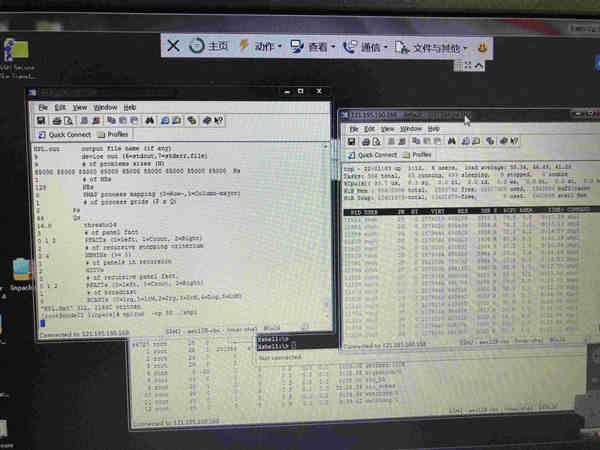
Task: Click Save icon in right SSH window toolbar
Action: [351, 142]
